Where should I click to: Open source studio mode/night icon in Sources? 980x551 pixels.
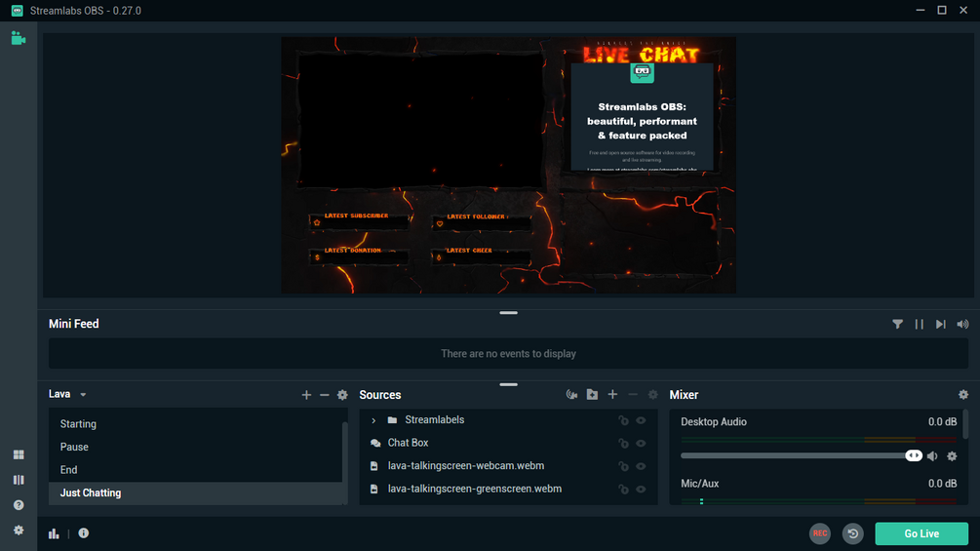[x=571, y=394]
